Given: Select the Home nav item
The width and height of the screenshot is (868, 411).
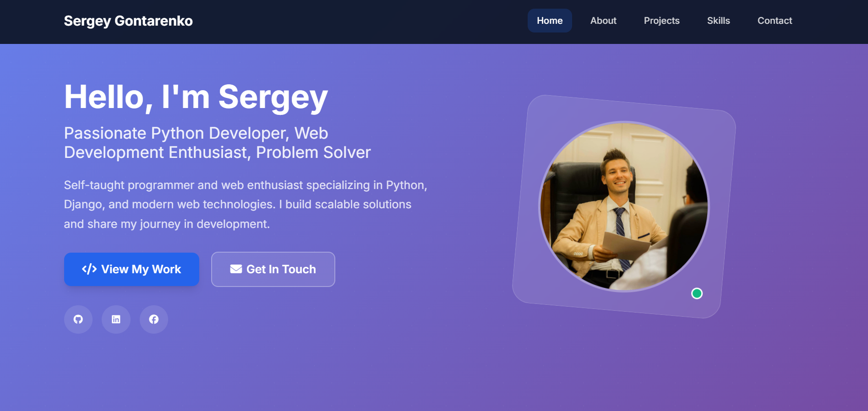Looking at the screenshot, I should 550,21.
